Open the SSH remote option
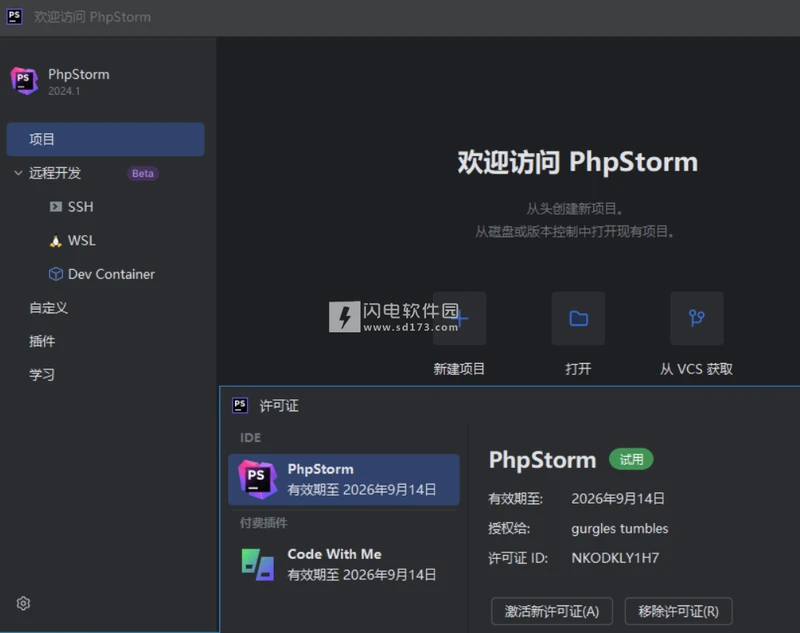Screen dimensions: 800x633 81,207
